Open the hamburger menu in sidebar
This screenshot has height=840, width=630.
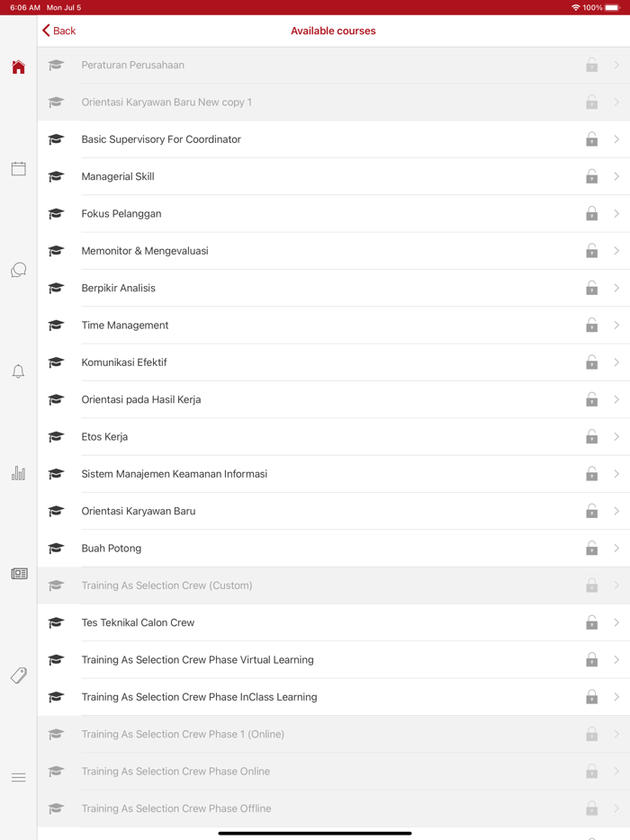pyautogui.click(x=18, y=777)
